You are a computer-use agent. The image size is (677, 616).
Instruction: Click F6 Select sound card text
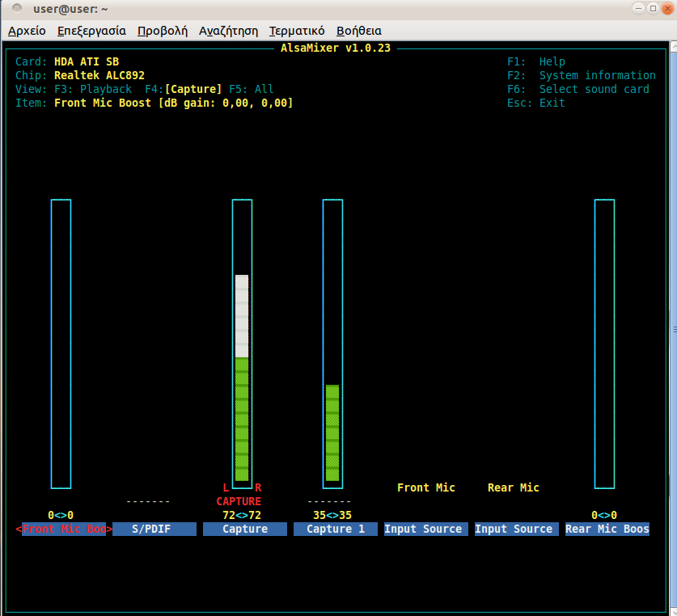(578, 89)
